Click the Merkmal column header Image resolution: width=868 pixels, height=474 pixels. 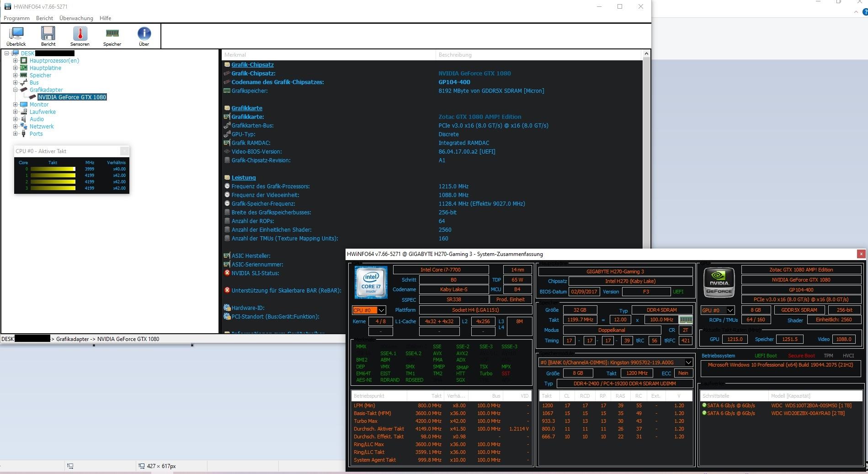click(329, 55)
